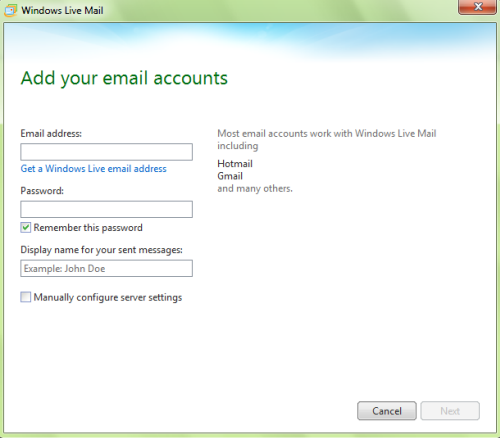Click the Hotmail text in the provider list
500x438 pixels.
tap(235, 164)
